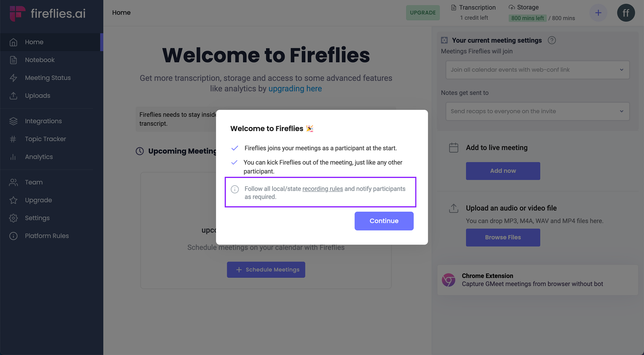Switch to the Home tab
This screenshot has height=355, width=644.
[x=121, y=13]
